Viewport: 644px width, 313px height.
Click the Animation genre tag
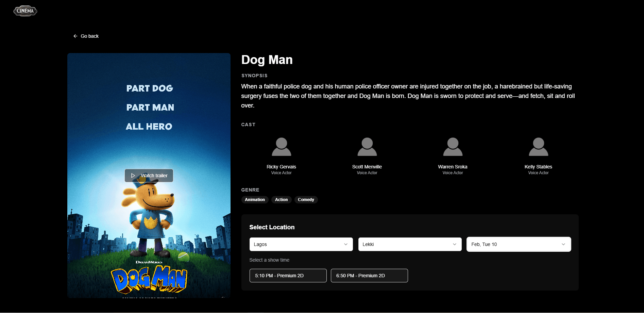255,200
